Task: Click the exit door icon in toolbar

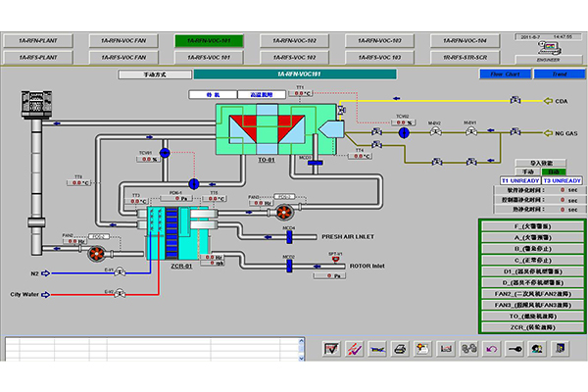Action: 559,348
